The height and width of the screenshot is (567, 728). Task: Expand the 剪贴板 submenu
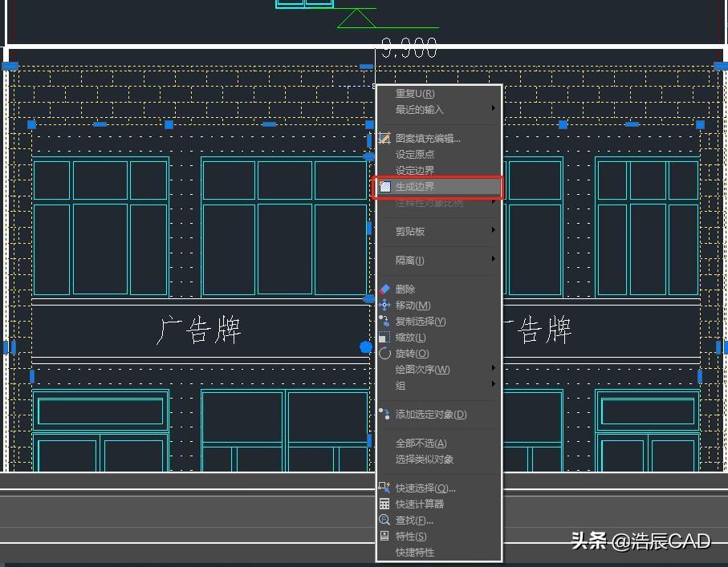pyautogui.click(x=495, y=231)
